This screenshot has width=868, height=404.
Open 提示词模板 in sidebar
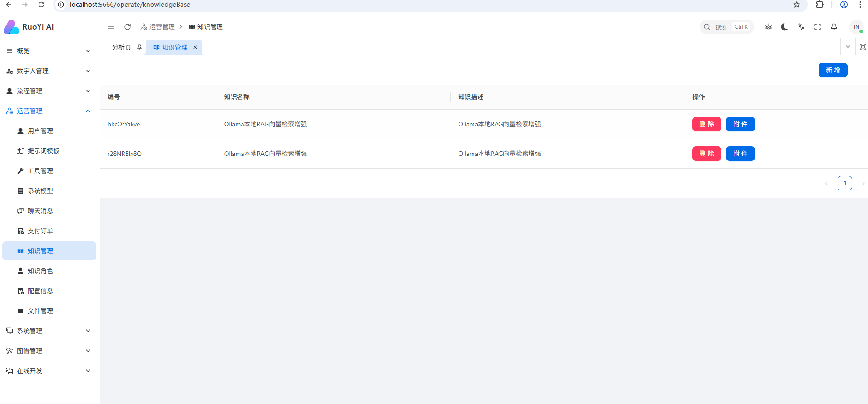pos(48,151)
